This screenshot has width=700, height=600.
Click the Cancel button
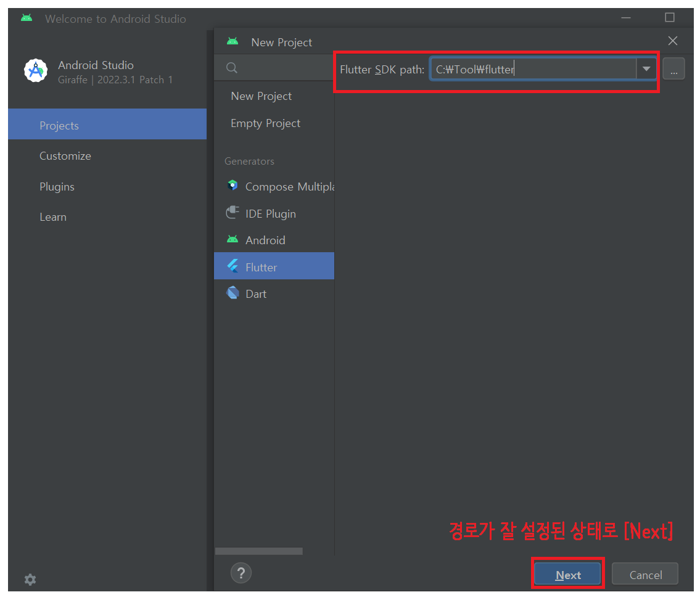point(646,575)
